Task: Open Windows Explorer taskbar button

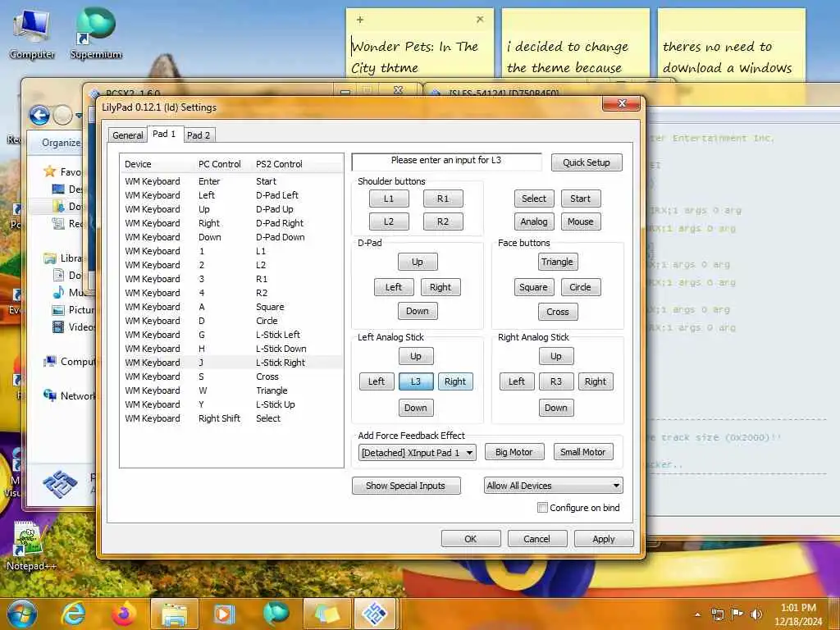Action: (175, 614)
